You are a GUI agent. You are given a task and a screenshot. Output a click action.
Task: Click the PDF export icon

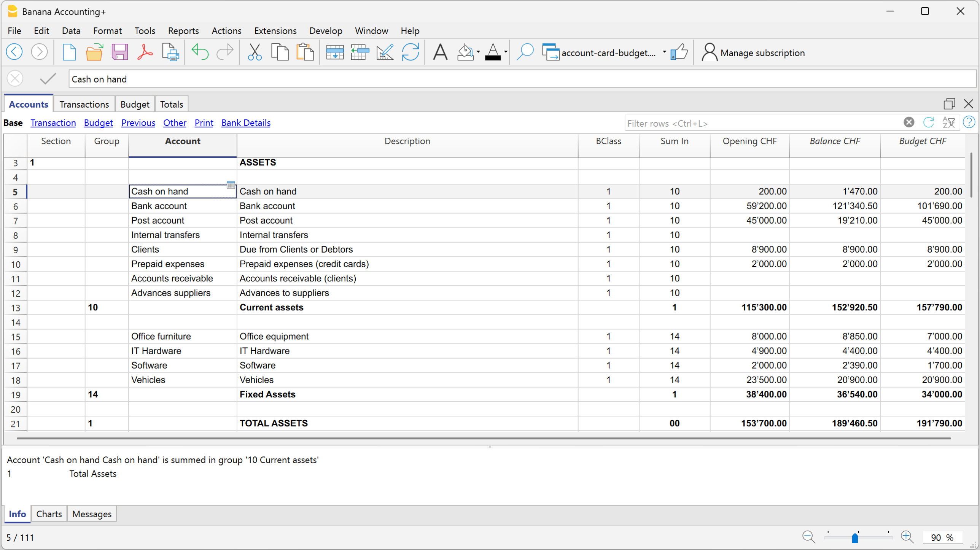click(x=145, y=52)
